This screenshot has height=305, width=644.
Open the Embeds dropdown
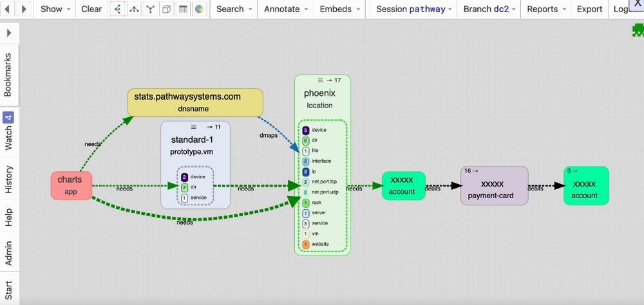point(339,9)
